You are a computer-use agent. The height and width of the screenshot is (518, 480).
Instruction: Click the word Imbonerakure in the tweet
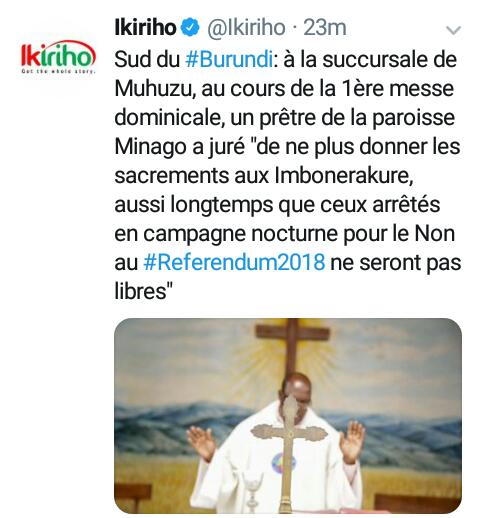tap(344, 176)
